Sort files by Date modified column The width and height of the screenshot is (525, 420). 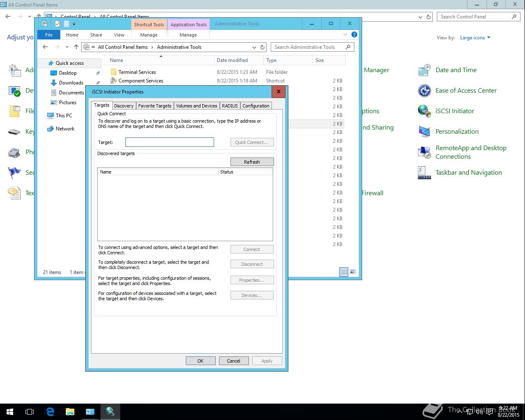coord(239,60)
